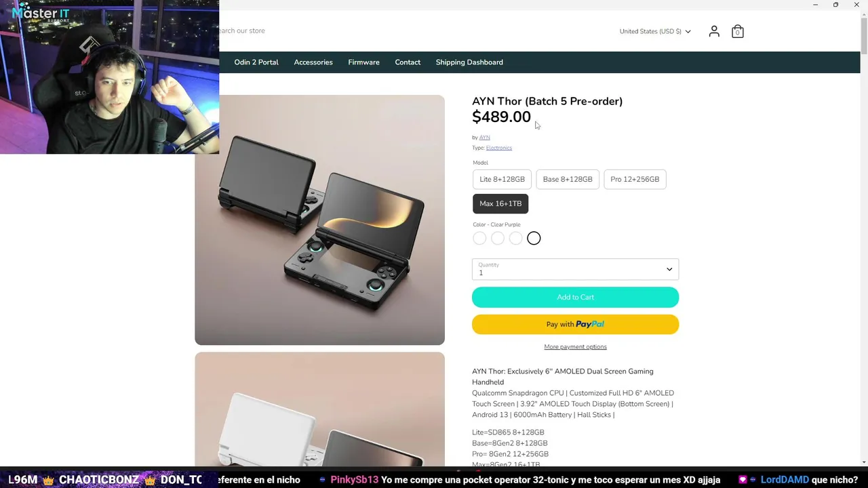Minimize the browser window
This screenshot has width=868, height=488.
coord(815,5)
